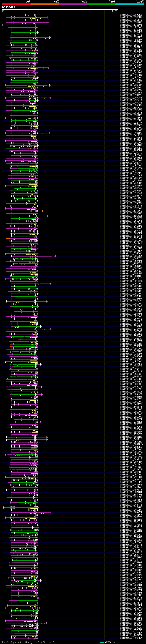This screenshot has height=644, width=146.
Task: Select hit UniRef100_P21997
Action: [131, 181]
